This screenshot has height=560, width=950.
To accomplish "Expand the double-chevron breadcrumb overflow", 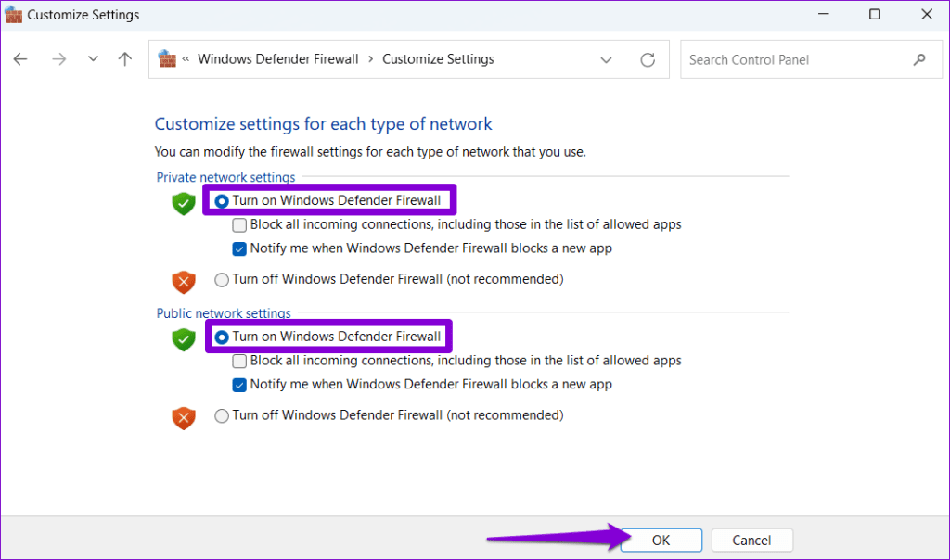I will tap(186, 59).
